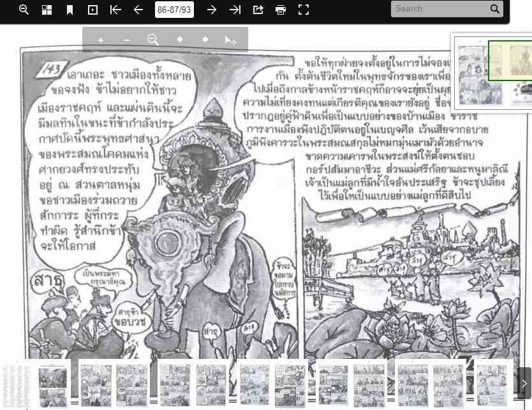532x410 pixels.
Task: Open the first thumbnail in bottom strip
Action: 35,383
